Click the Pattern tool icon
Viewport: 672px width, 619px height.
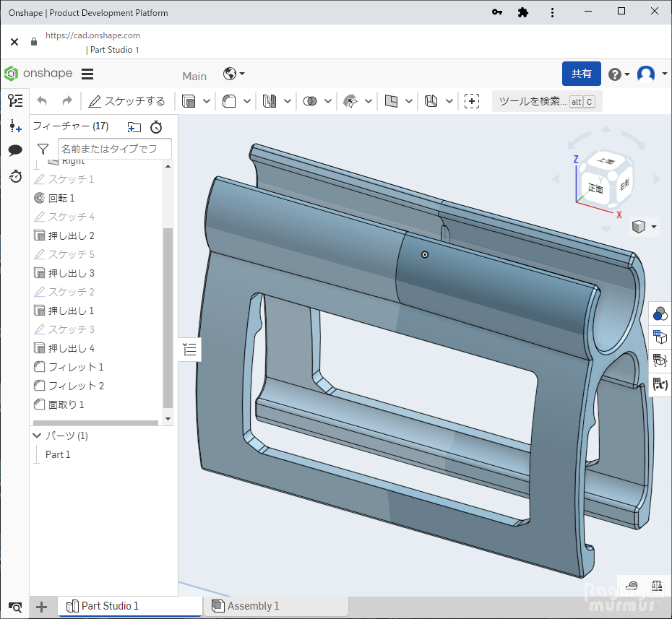270,101
